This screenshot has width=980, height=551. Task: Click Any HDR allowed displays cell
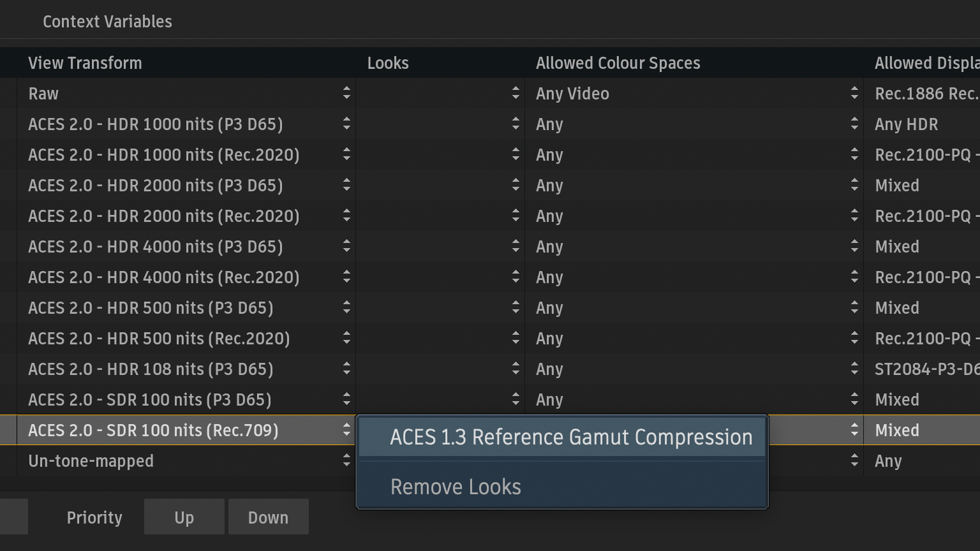(x=906, y=124)
